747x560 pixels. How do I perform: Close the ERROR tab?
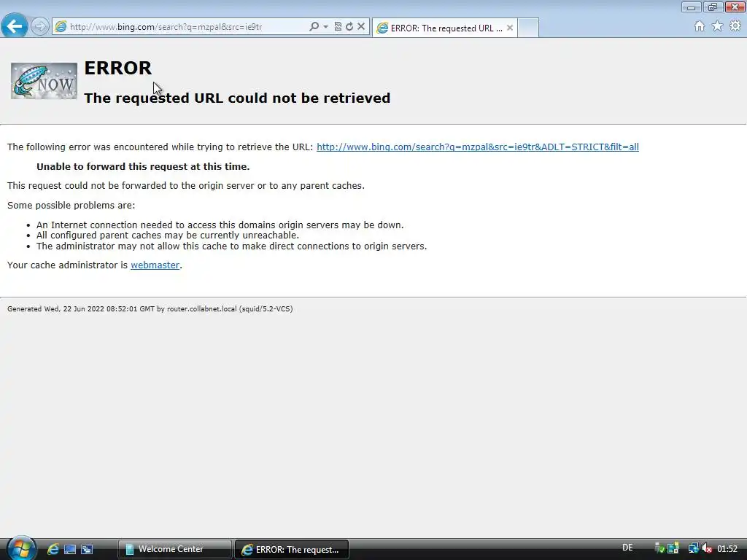click(510, 28)
